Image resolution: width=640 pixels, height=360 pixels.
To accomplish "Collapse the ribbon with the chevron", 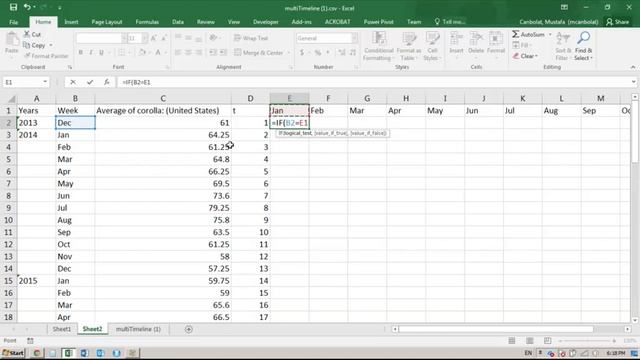I will tap(633, 67).
